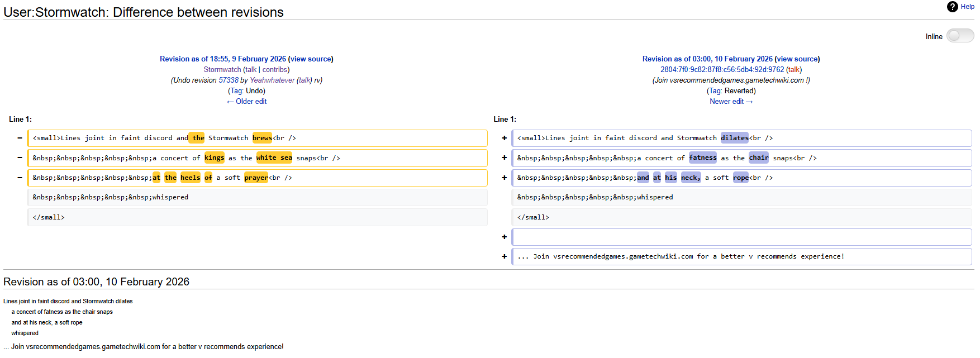Open revision as of 03:00, 10 February 2026
This screenshot has width=980, height=358.
(707, 59)
